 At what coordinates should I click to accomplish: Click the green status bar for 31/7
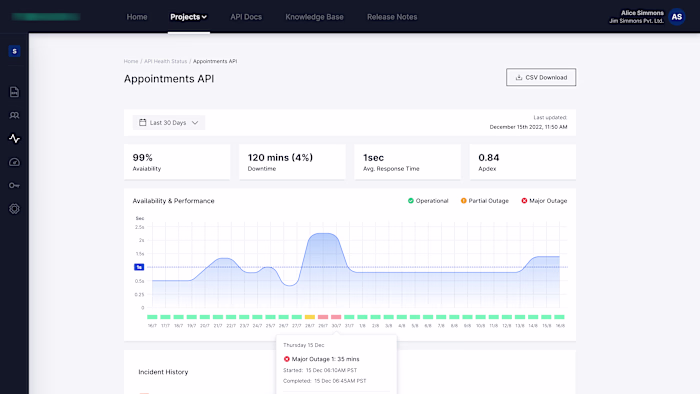[x=349, y=317]
